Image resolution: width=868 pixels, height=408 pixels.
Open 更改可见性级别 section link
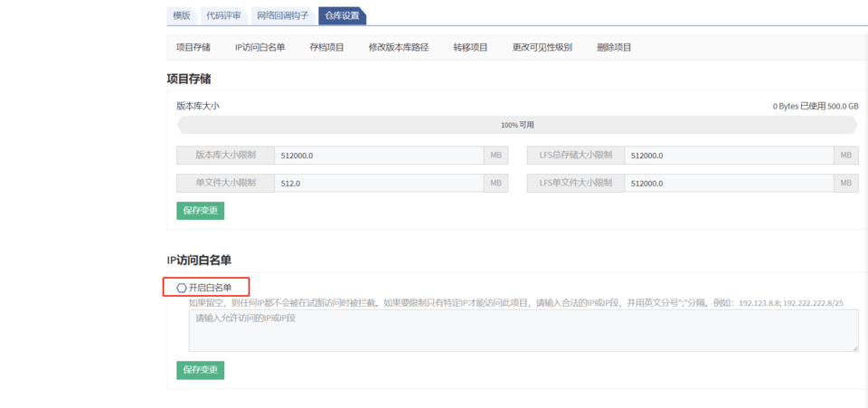point(542,47)
